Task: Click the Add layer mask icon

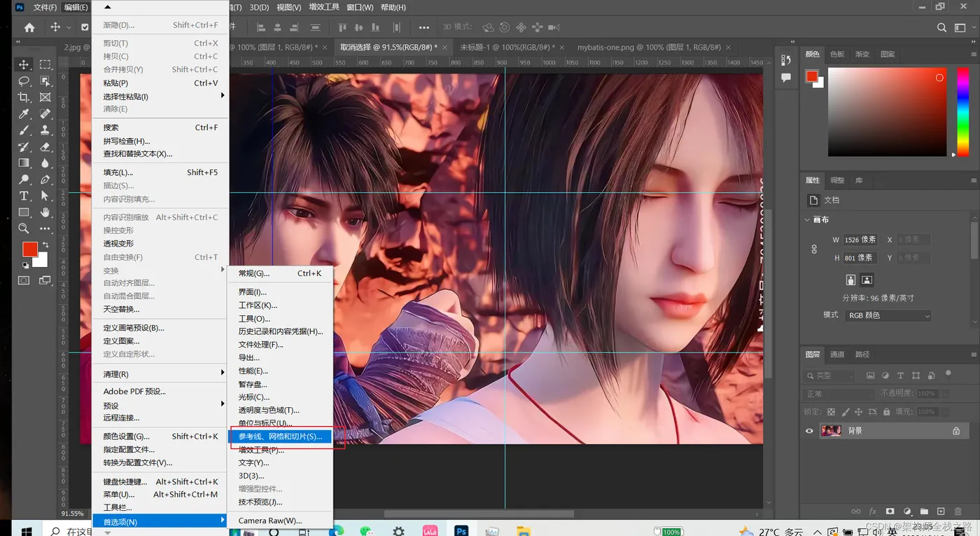Action: tap(890, 512)
